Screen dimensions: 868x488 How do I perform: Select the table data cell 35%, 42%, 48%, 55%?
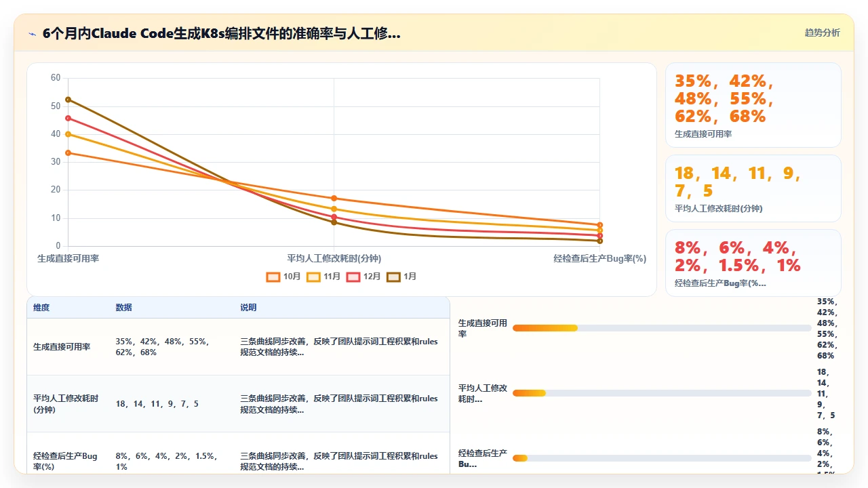coord(162,347)
